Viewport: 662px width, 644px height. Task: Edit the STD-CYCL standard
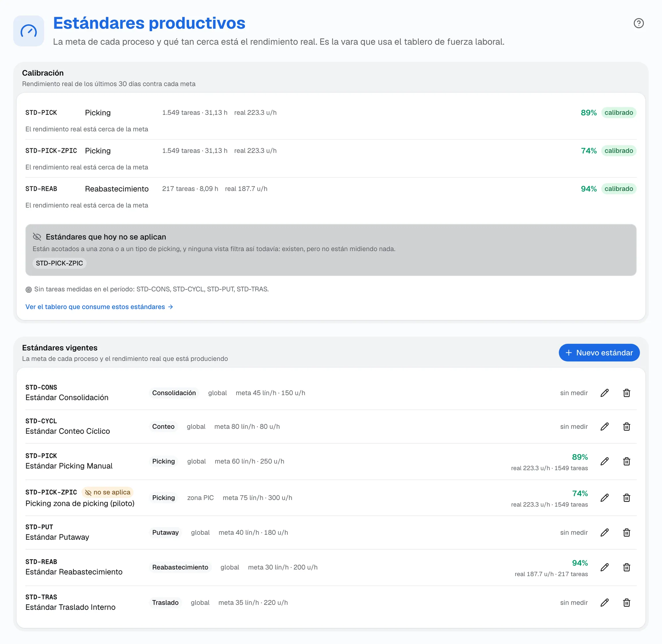point(604,426)
